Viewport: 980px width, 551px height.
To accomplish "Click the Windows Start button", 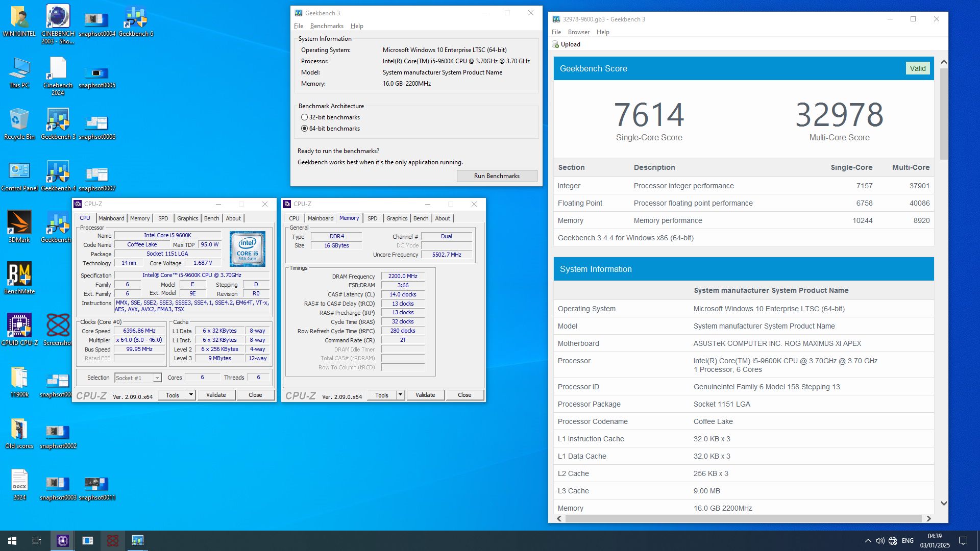I will pos(12,541).
